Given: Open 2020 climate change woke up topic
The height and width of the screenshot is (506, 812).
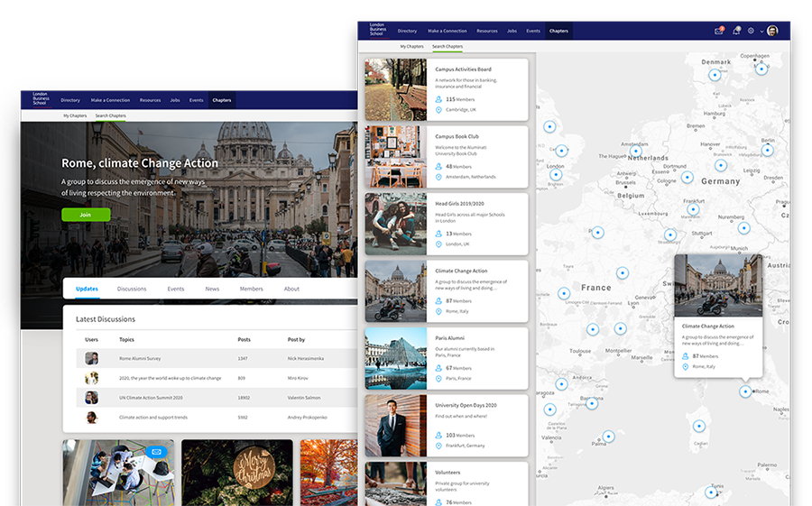Looking at the screenshot, I should click(x=170, y=378).
